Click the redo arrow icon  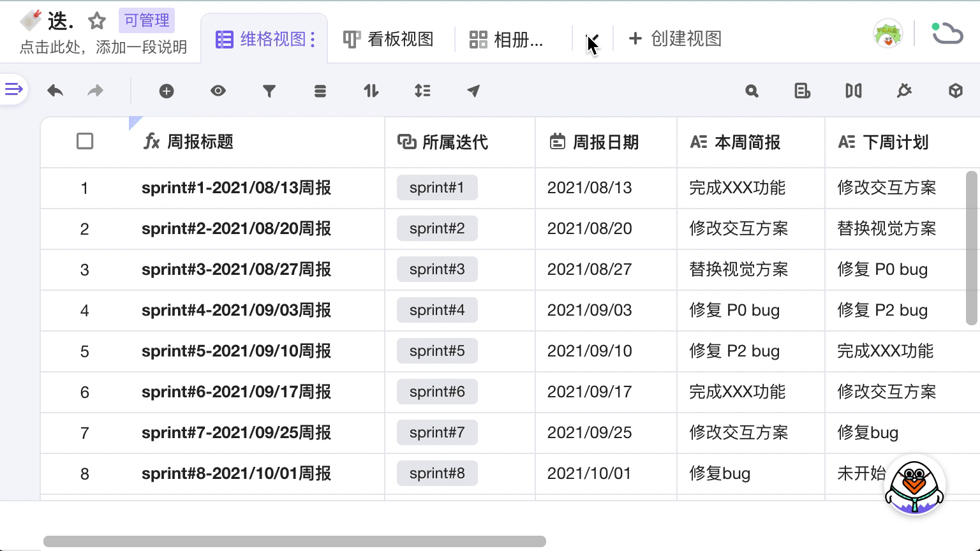pos(95,91)
